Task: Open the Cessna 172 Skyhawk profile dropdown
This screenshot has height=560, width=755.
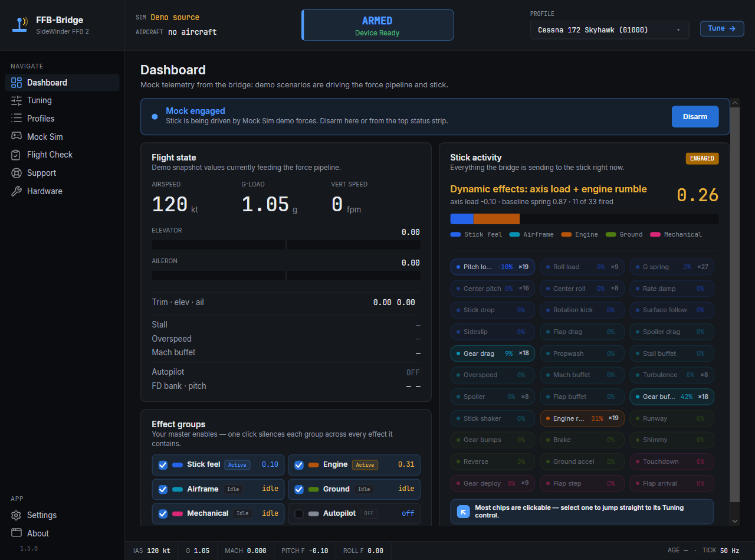Action: pyautogui.click(x=609, y=30)
